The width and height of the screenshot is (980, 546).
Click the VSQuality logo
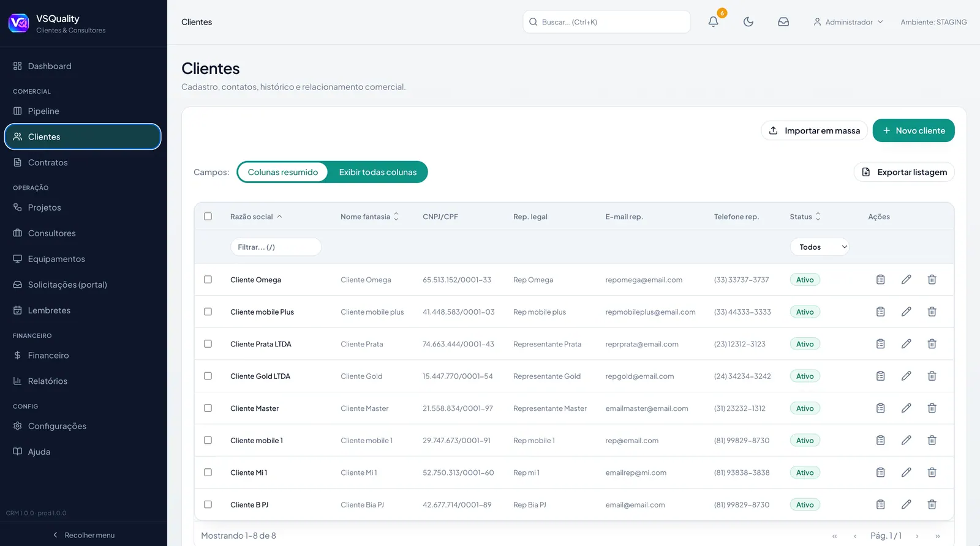click(x=18, y=23)
